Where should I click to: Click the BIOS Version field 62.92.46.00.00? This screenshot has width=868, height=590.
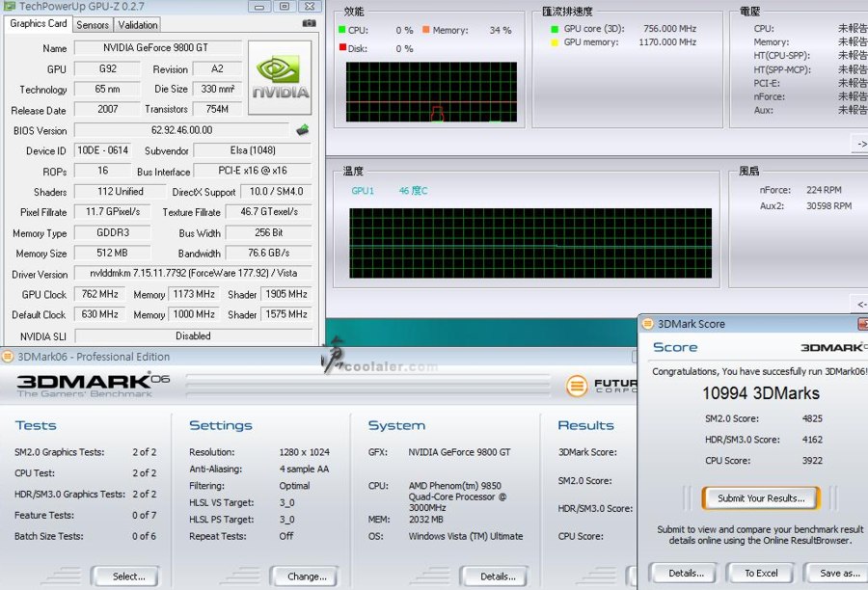pyautogui.click(x=181, y=130)
